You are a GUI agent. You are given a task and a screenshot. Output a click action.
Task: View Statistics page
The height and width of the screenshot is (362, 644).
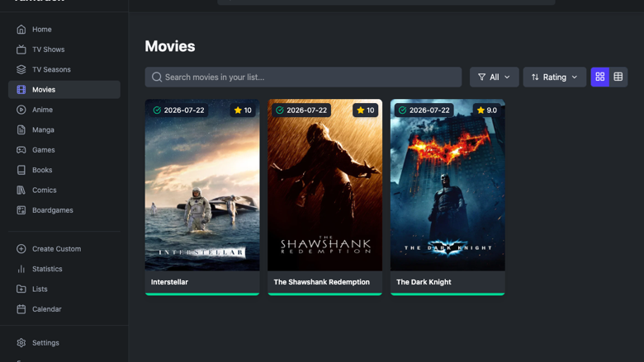pyautogui.click(x=64, y=269)
